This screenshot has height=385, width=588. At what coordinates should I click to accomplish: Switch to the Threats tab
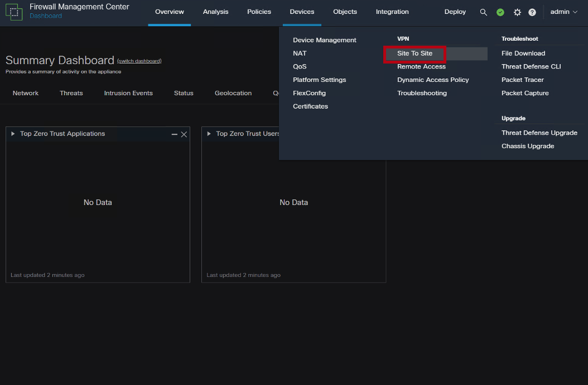pos(71,93)
